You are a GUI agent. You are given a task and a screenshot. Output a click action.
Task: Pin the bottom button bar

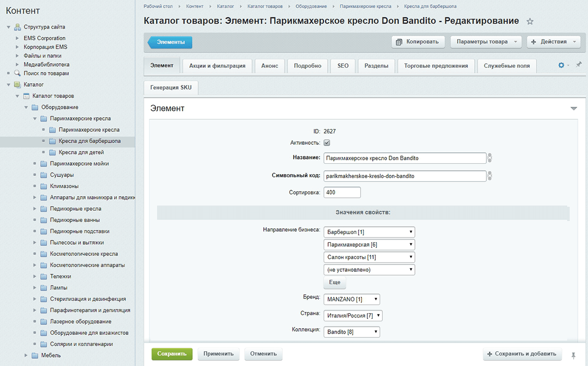click(x=573, y=355)
